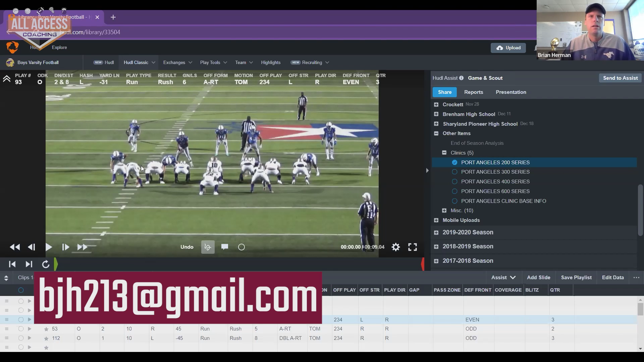The width and height of the screenshot is (644, 362).
Task: Grab the drag handle for row 53
Action: pyautogui.click(x=6, y=329)
